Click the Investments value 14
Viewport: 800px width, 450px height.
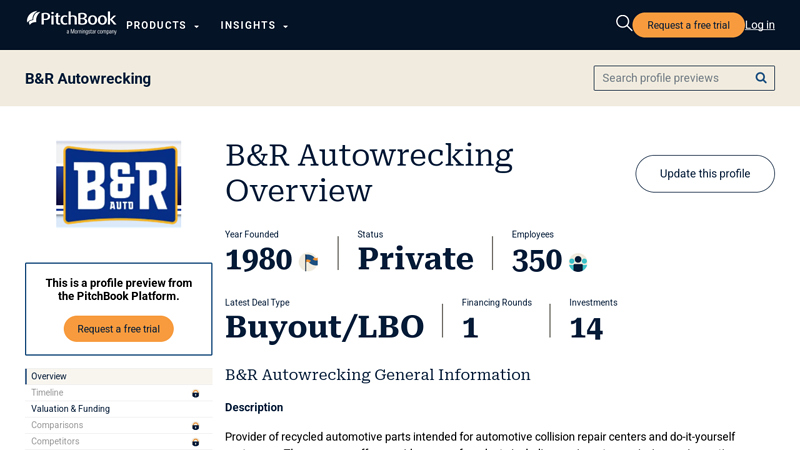point(586,328)
